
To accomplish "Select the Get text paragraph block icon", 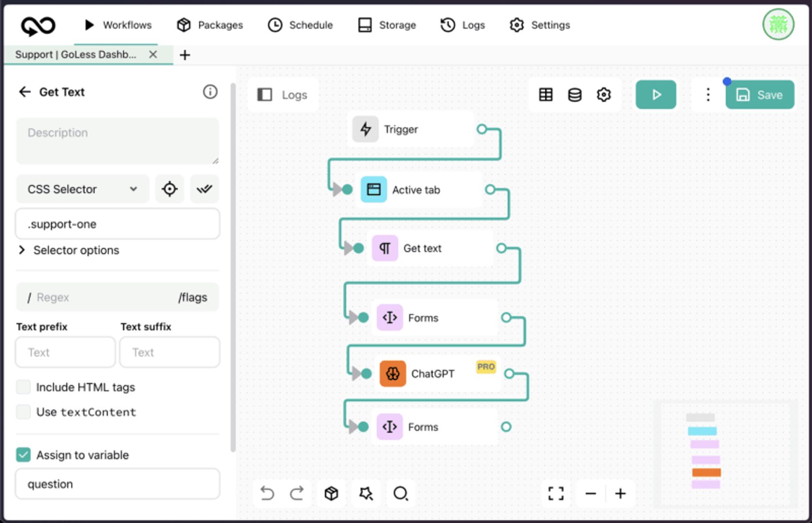I will [385, 248].
